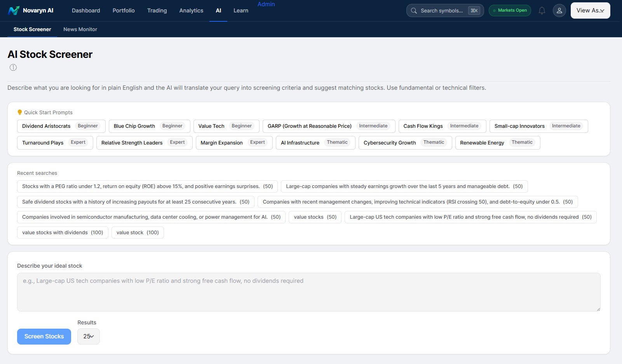Click the magnifier icon in the search bar
The height and width of the screenshot is (364, 622).
tap(414, 10)
